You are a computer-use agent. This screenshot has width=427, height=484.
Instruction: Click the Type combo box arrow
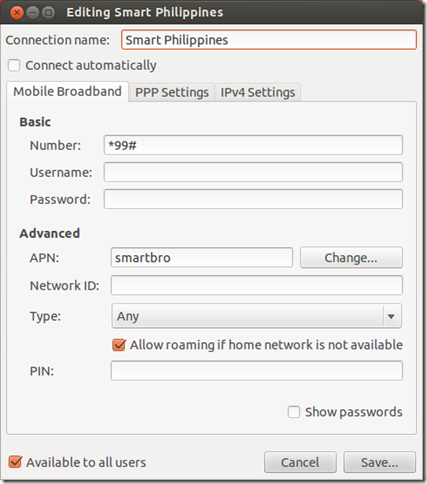pos(391,316)
